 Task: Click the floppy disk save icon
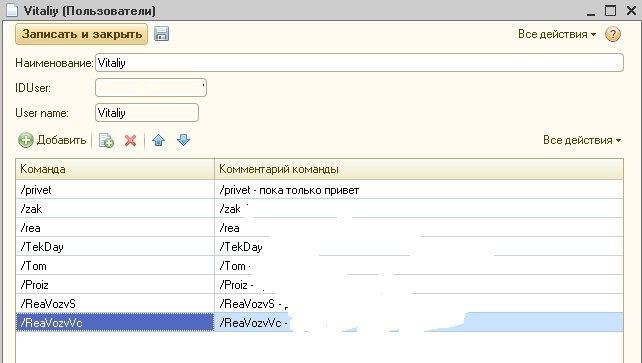pos(161,34)
